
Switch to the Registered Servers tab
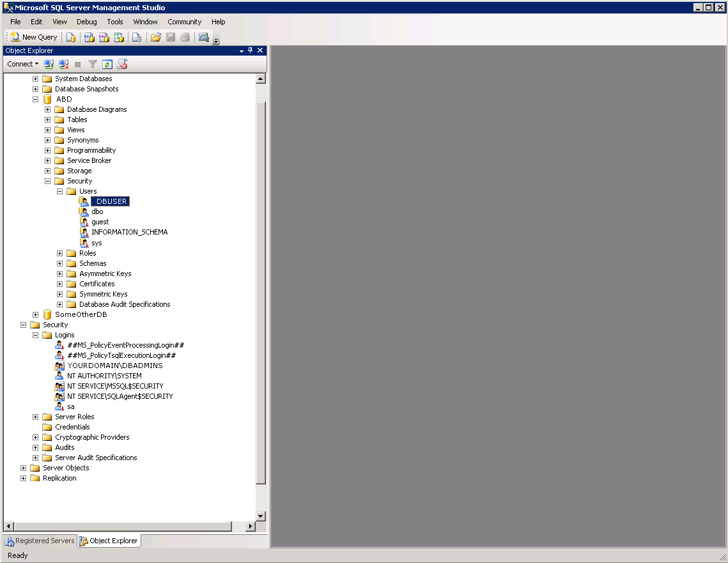(40, 541)
